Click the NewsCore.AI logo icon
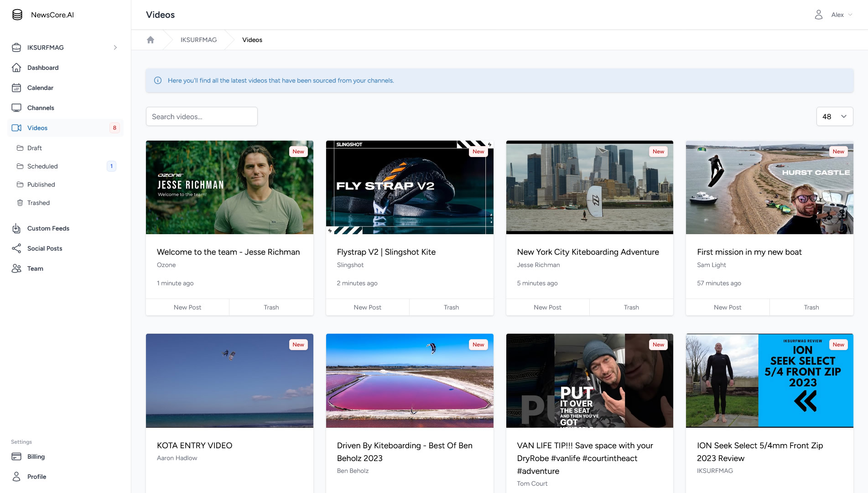This screenshot has height=493, width=868. click(x=17, y=15)
